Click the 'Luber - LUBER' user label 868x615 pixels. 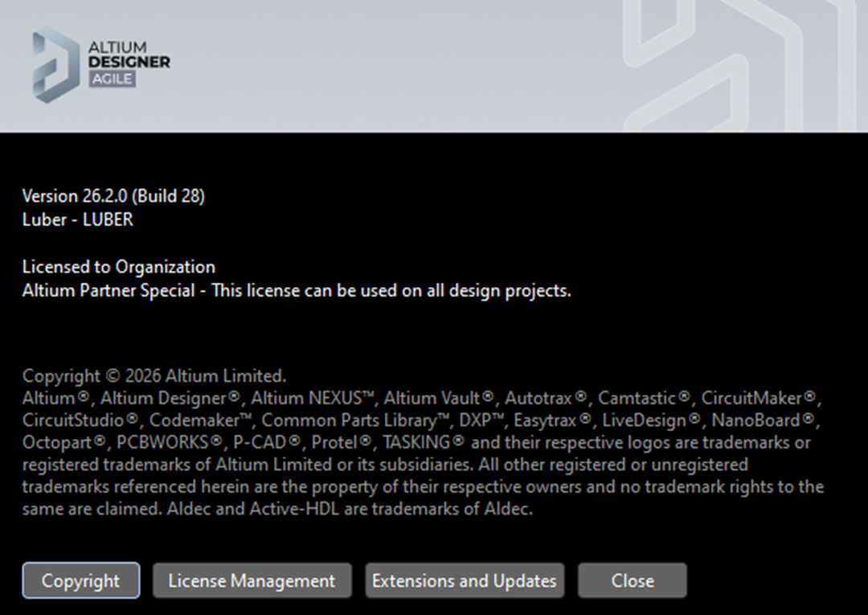[76, 219]
